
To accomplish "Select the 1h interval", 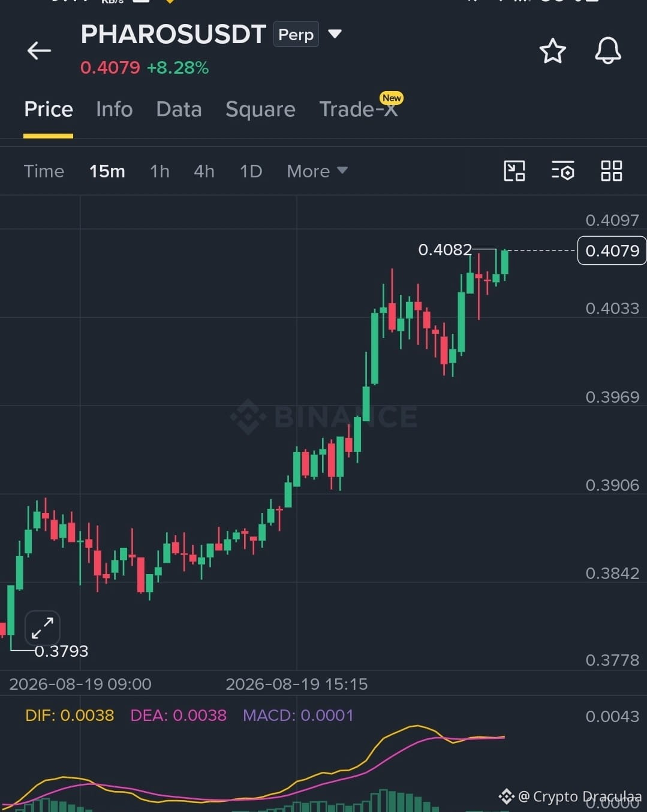I will pos(160,171).
